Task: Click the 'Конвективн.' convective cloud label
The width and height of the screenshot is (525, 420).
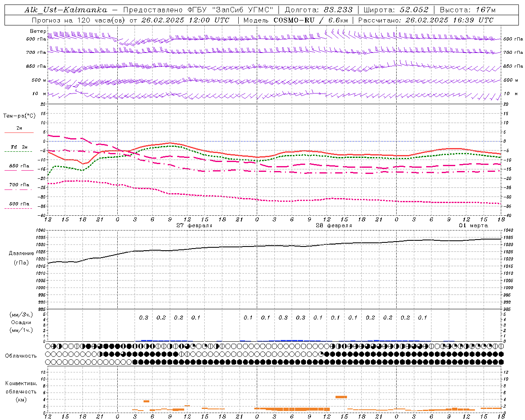Action: click(21, 383)
